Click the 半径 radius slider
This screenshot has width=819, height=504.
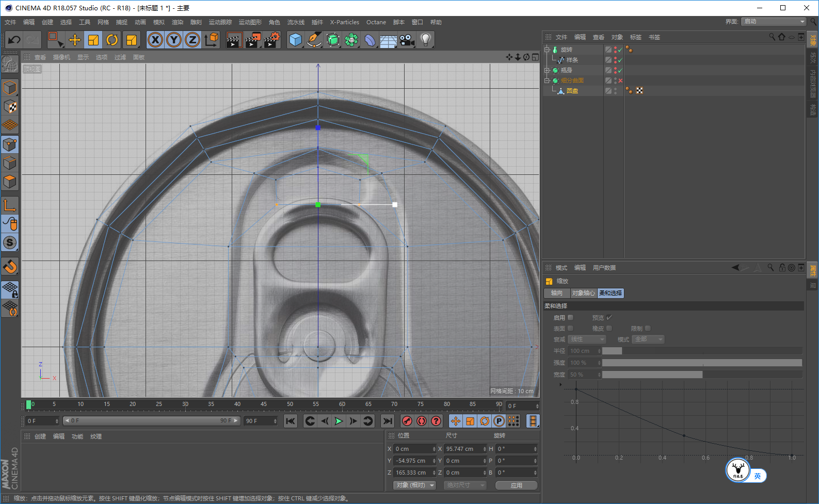tap(702, 351)
